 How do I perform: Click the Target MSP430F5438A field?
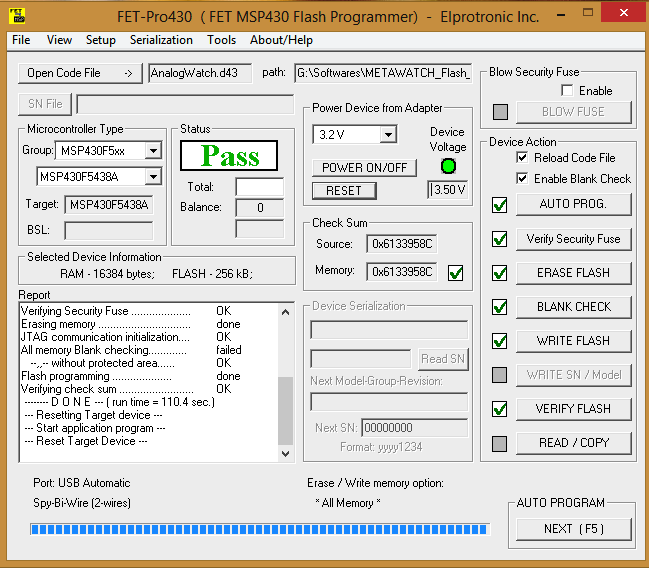(x=109, y=205)
